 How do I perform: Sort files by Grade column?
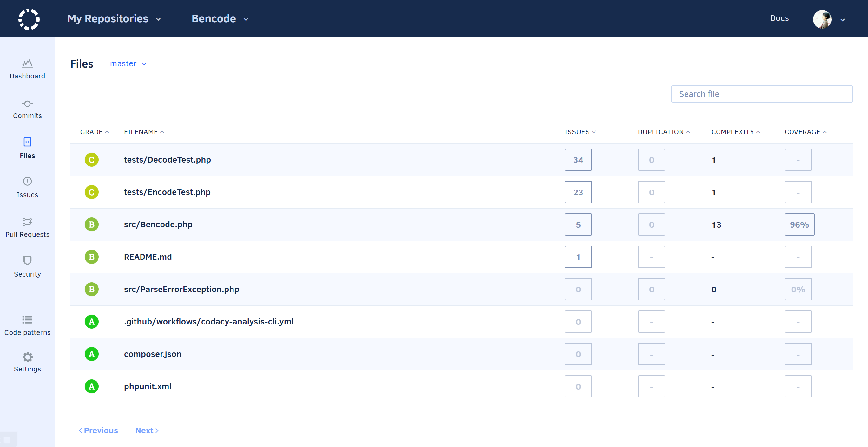(x=94, y=132)
